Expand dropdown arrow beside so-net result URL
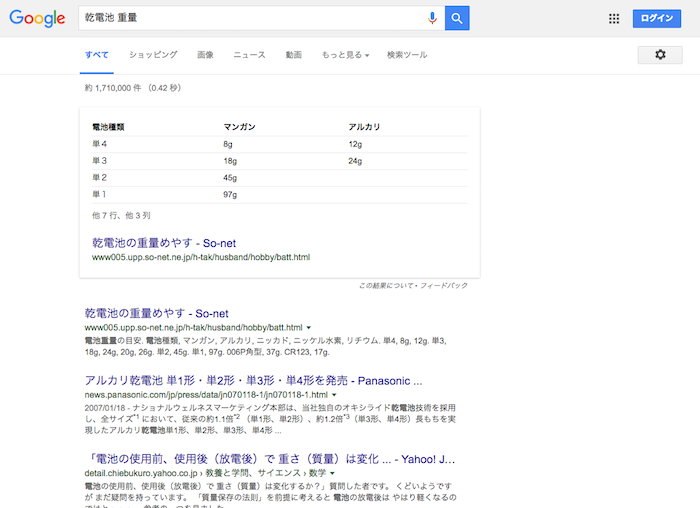The width and height of the screenshot is (700, 508). click(309, 328)
